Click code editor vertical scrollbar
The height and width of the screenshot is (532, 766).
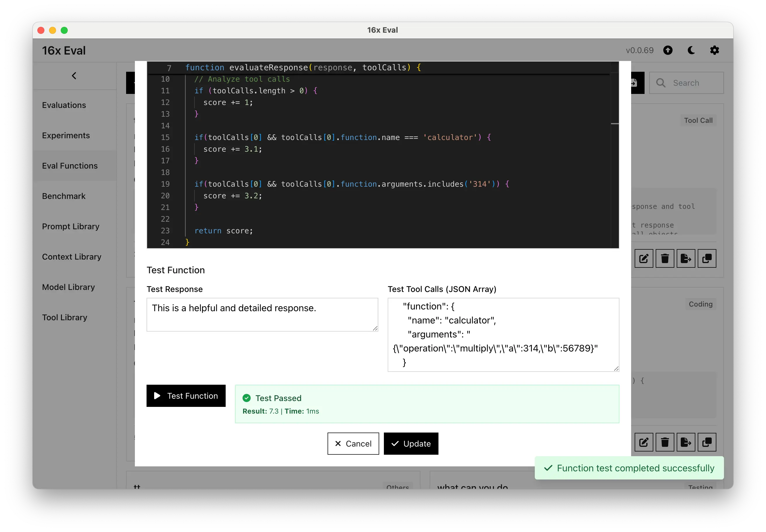pos(614,155)
